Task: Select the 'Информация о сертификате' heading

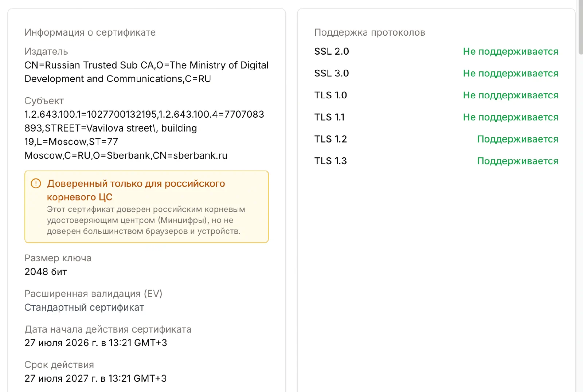Action: [x=90, y=32]
